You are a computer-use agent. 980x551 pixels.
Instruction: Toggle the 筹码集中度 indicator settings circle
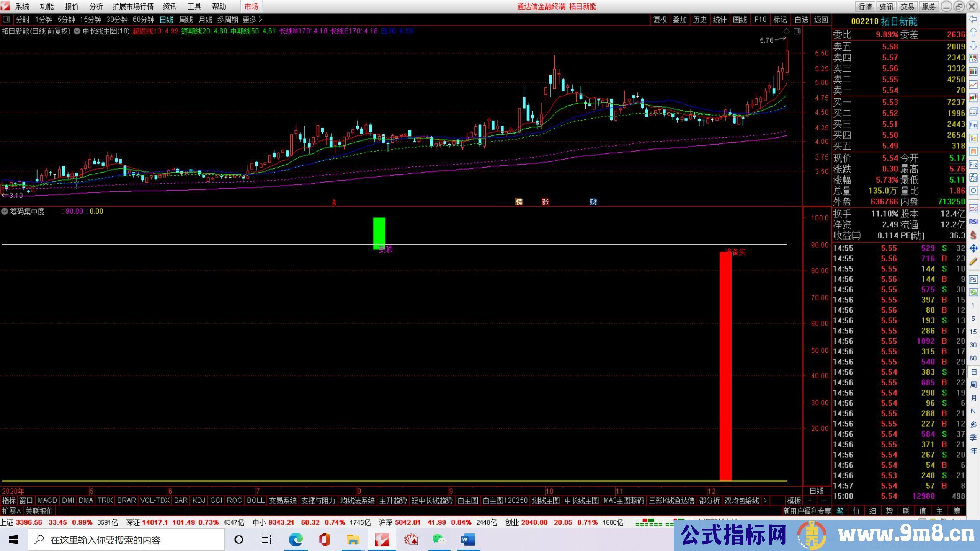coord(5,211)
